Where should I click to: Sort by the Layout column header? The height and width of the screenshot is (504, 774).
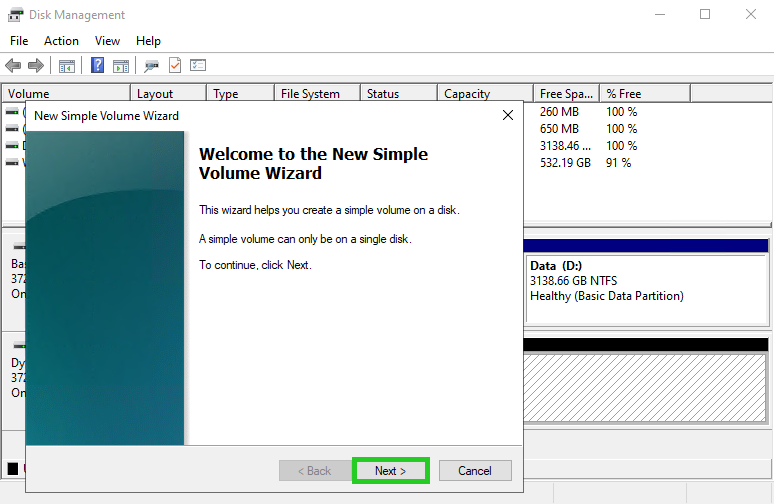168,93
